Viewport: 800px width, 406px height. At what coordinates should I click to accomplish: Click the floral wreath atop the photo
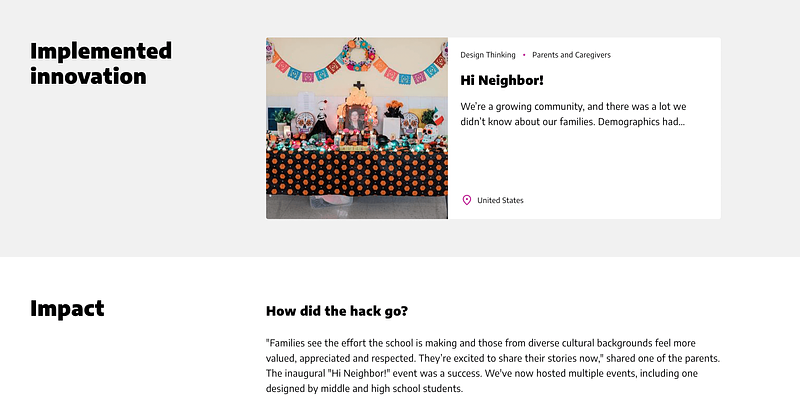click(357, 56)
